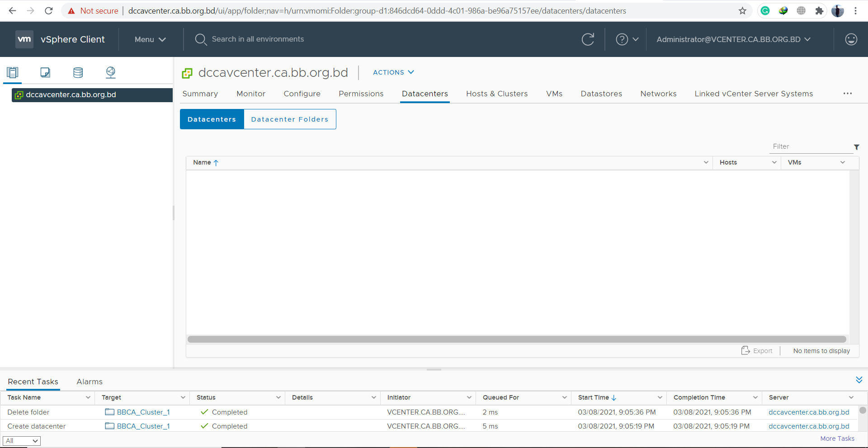
Task: Click the Recent Tasks vertical scrollbar thumb
Action: [863, 410]
